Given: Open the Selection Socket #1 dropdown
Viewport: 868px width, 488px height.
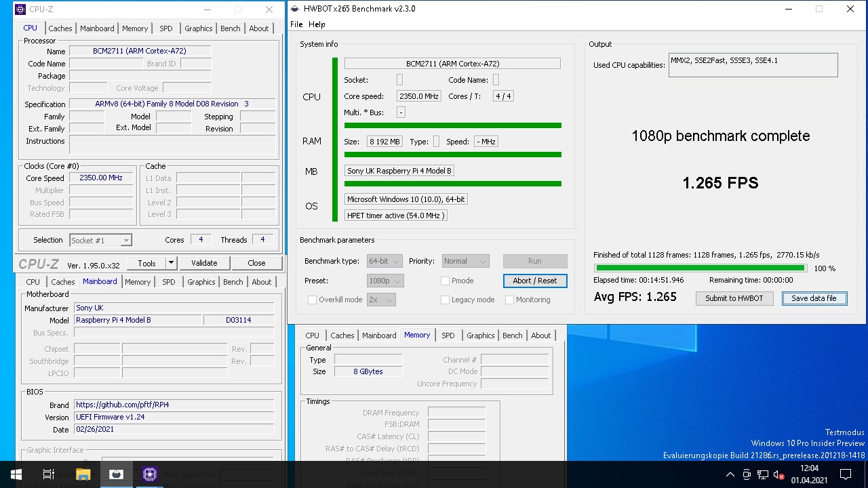Looking at the screenshot, I should [101, 240].
